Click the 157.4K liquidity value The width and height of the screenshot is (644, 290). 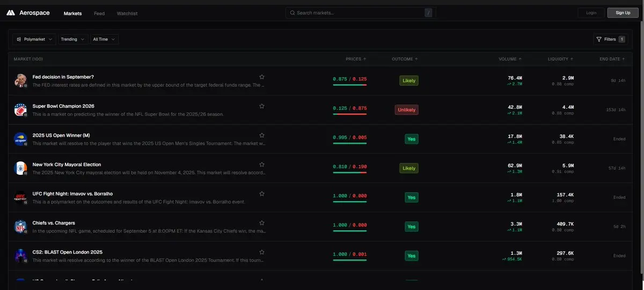click(x=566, y=195)
